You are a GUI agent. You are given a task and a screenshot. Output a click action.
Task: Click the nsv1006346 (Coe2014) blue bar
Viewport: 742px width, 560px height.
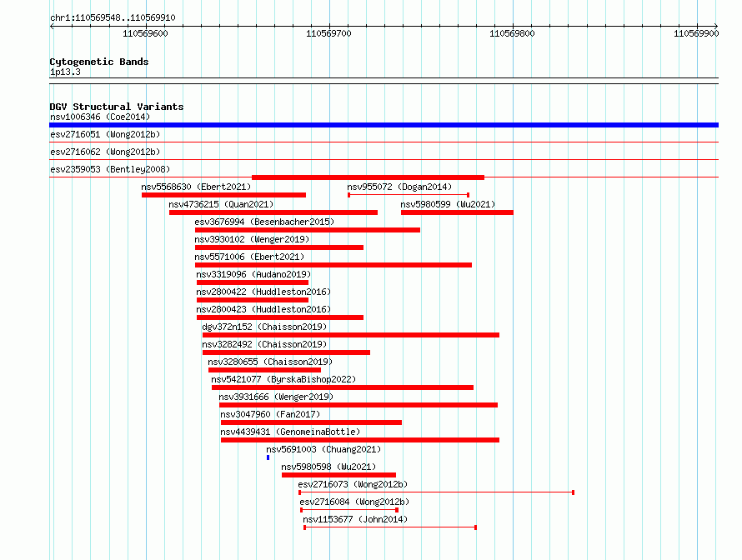pos(384,125)
